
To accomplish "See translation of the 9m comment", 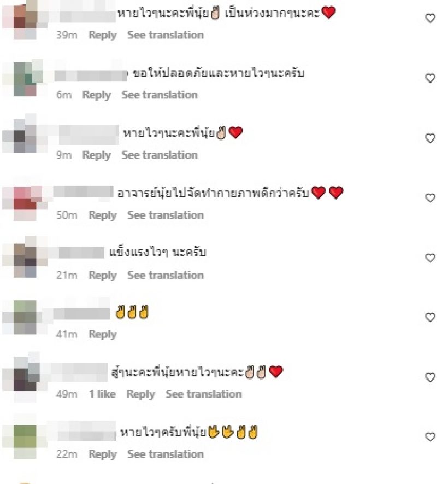I will (160, 155).
